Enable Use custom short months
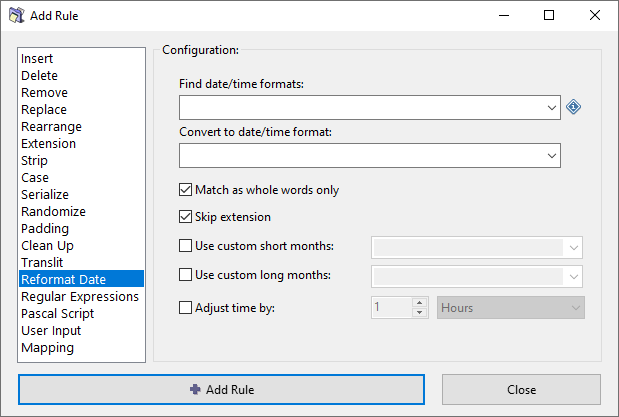This screenshot has height=417, width=619. (185, 246)
